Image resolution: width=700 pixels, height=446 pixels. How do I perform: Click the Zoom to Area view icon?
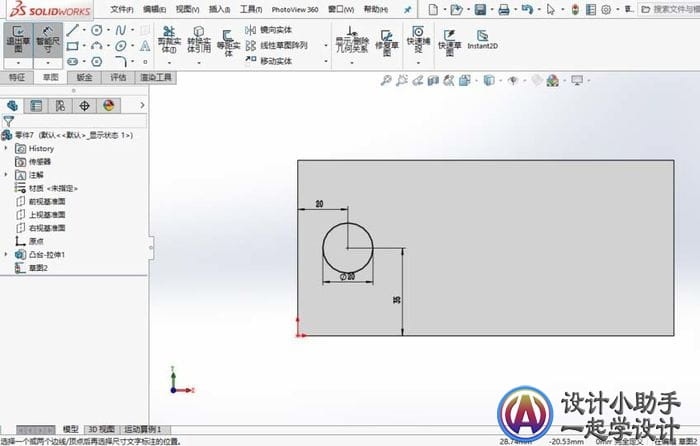point(402,80)
